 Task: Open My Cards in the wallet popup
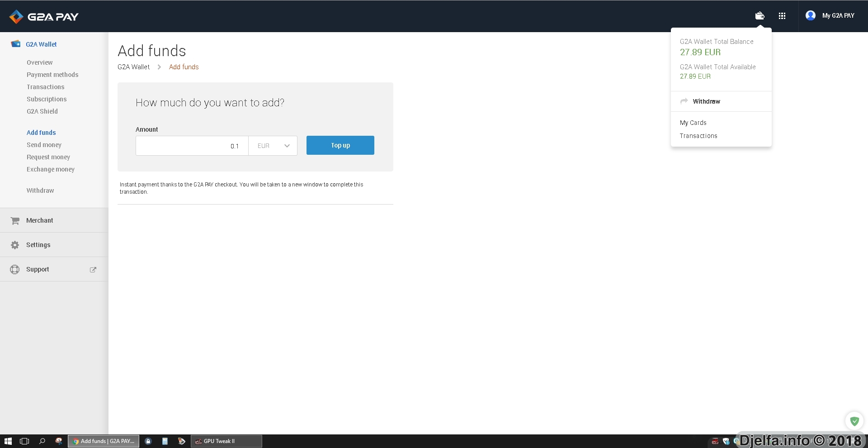[693, 123]
